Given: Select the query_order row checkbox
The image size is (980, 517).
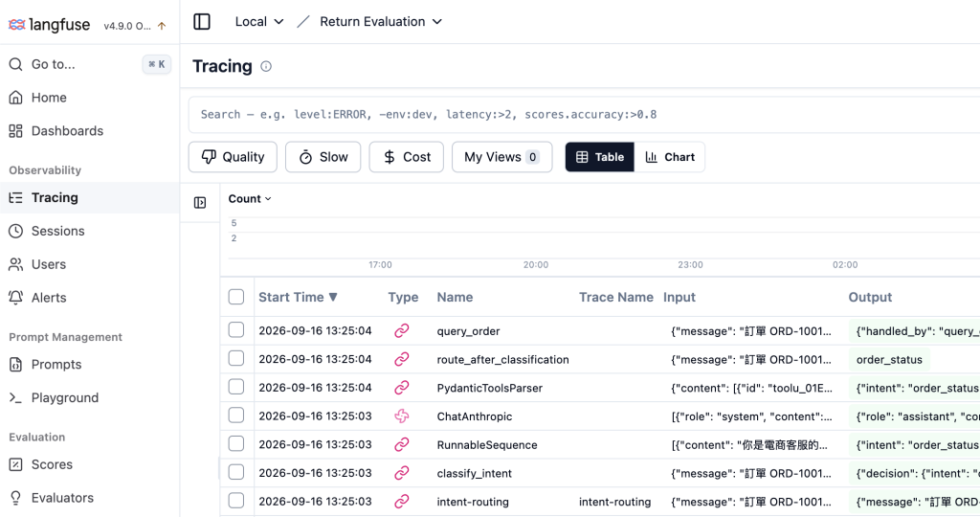Looking at the screenshot, I should click(236, 330).
